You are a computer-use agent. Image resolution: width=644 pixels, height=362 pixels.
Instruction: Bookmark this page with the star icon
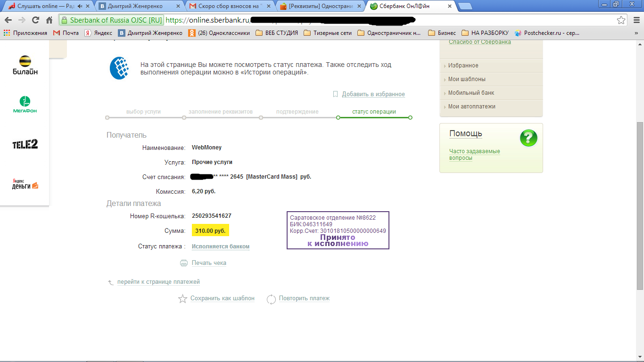pyautogui.click(x=621, y=20)
